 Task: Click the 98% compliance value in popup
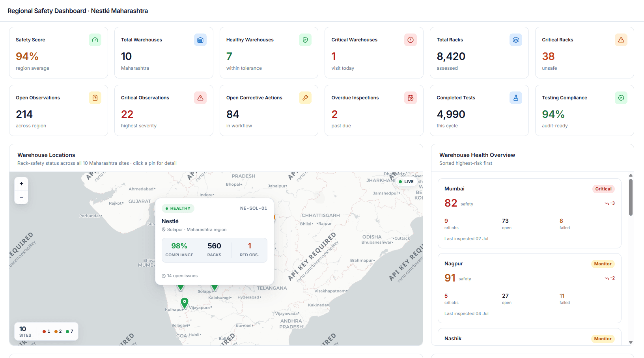pos(179,246)
